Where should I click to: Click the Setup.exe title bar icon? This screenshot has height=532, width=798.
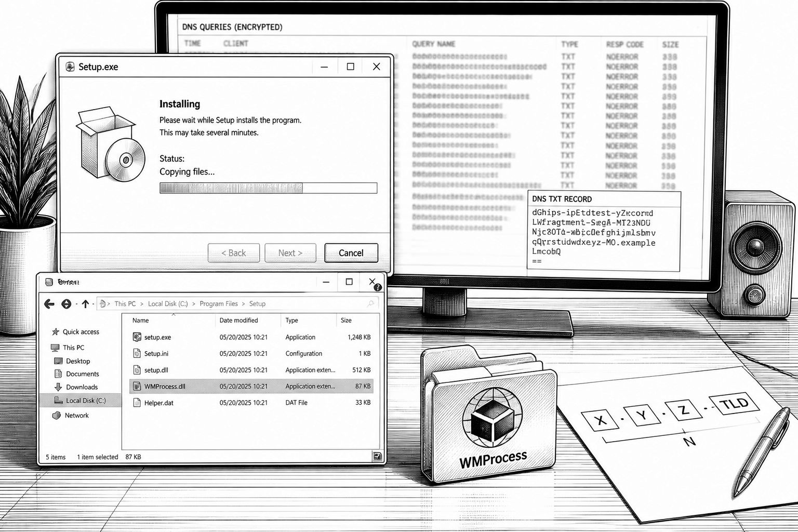point(70,66)
